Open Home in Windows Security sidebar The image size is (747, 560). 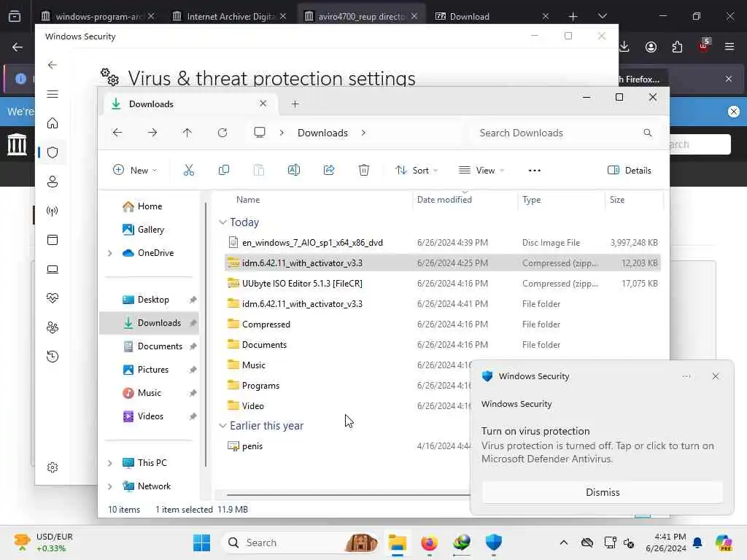53,123
